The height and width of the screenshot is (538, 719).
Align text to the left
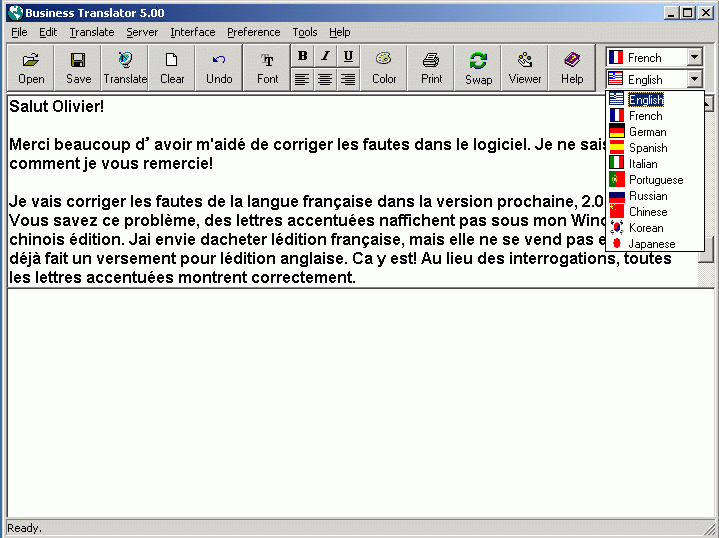point(302,79)
